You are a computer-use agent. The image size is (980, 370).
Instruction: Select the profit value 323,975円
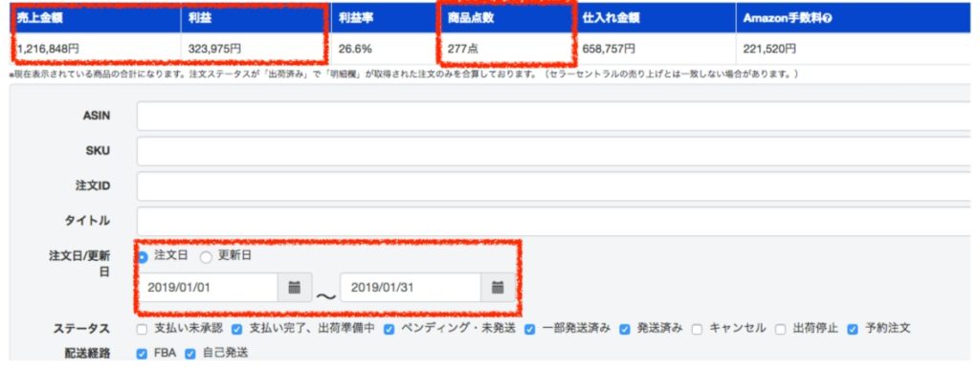tap(214, 49)
